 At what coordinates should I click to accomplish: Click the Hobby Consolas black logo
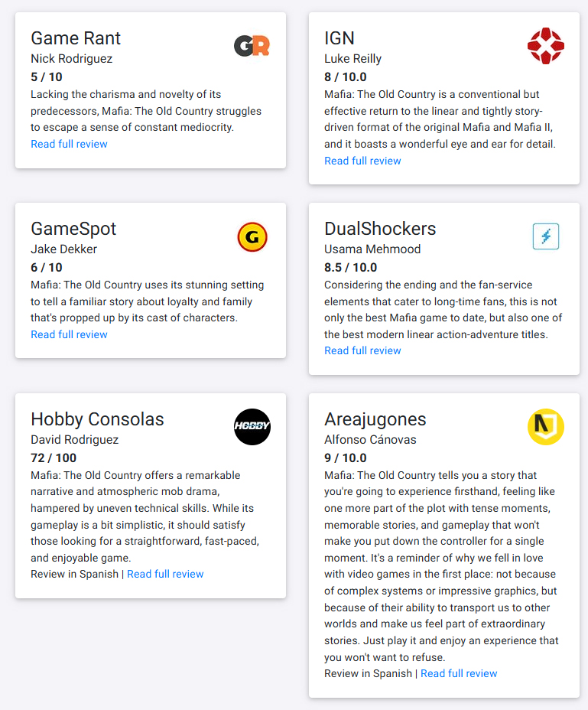252,427
